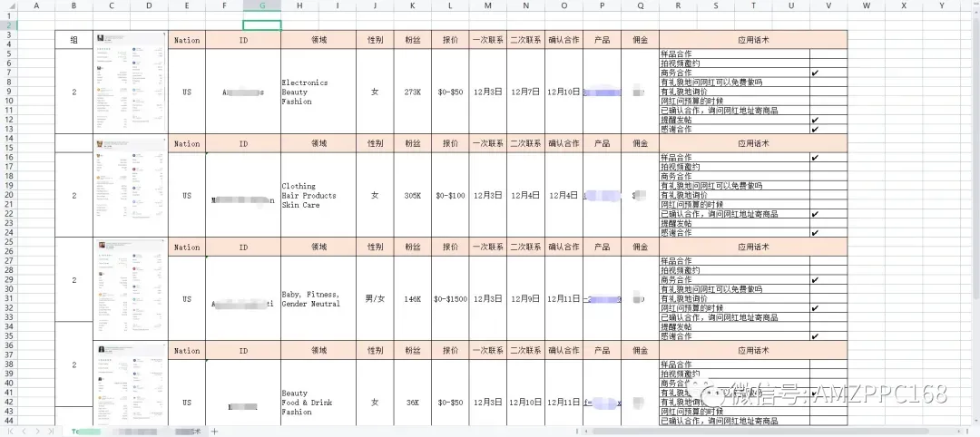
Task: Select column K by its header
Action: [x=413, y=5]
